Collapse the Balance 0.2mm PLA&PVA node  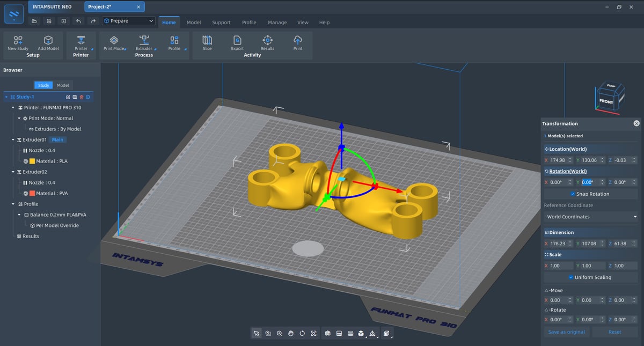19,215
